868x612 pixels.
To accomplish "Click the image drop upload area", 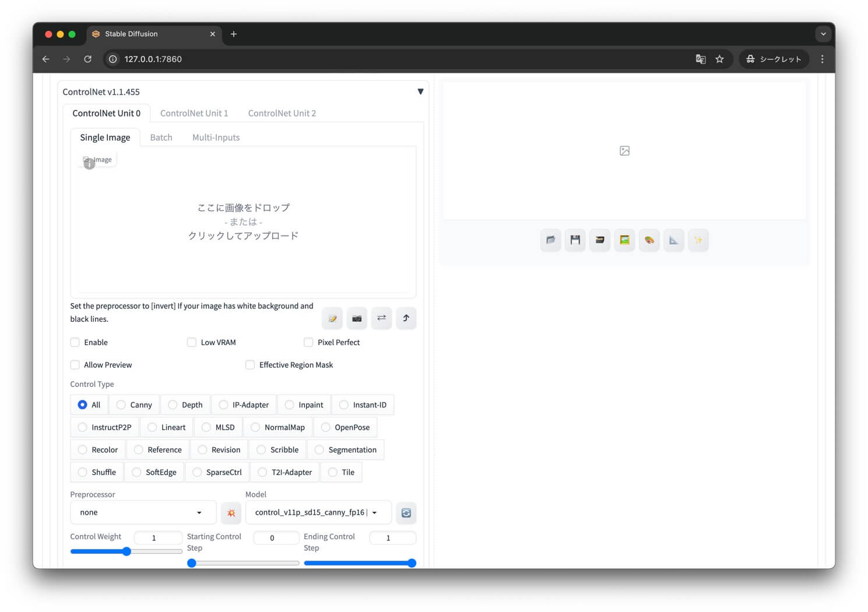I will point(243,221).
